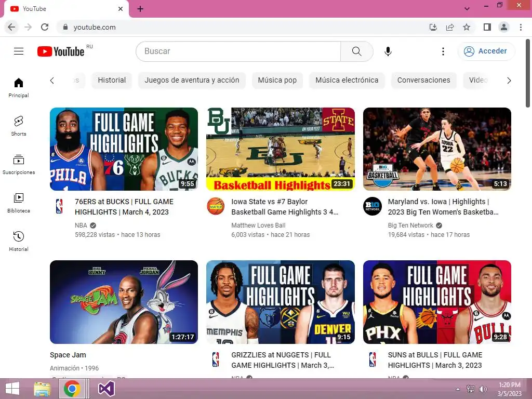Click the site lock icon in the address bar

[x=65, y=27]
